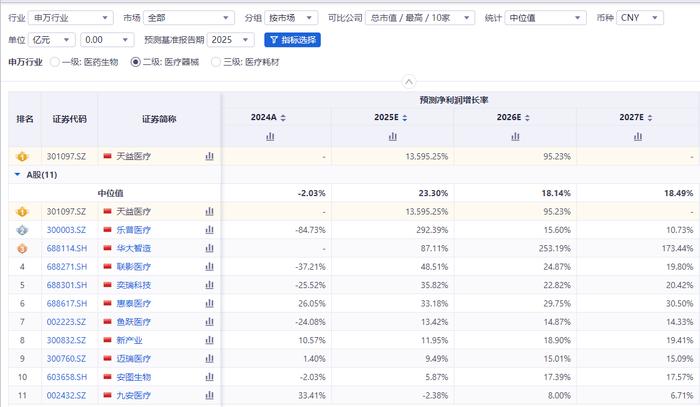Open stock code link 688114.SH
700x407 pixels.
[67, 248]
